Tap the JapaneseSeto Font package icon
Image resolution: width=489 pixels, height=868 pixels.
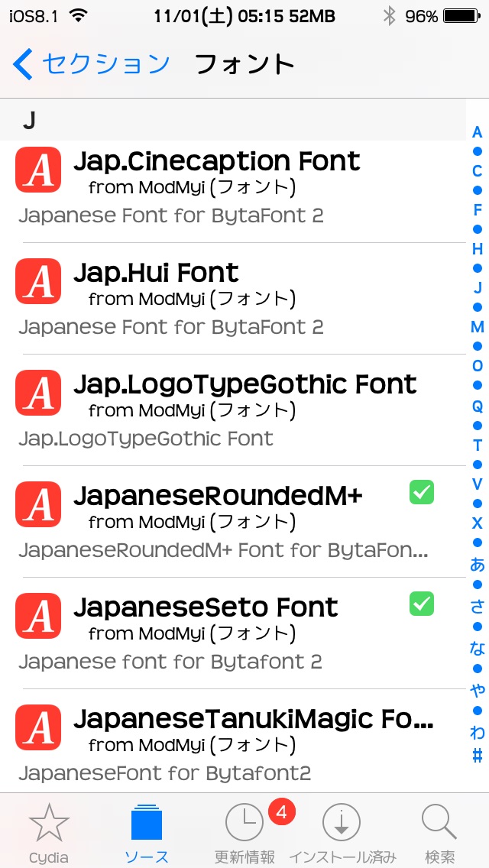38,616
